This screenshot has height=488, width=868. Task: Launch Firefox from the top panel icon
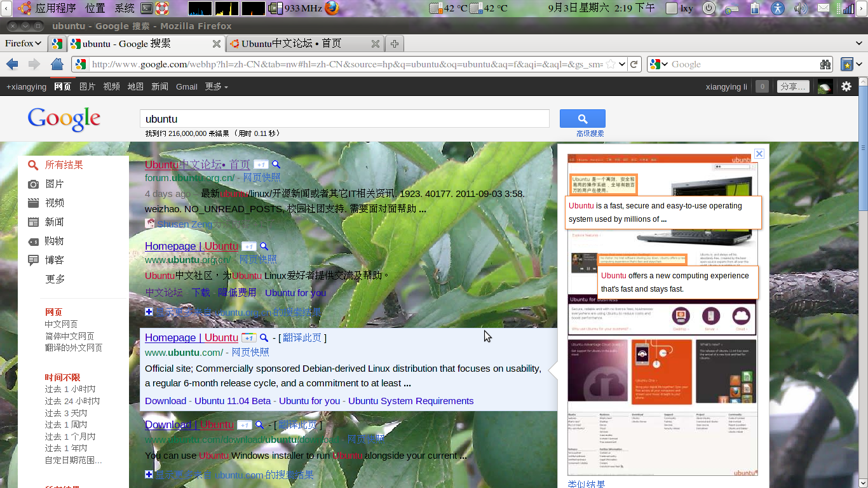point(332,8)
